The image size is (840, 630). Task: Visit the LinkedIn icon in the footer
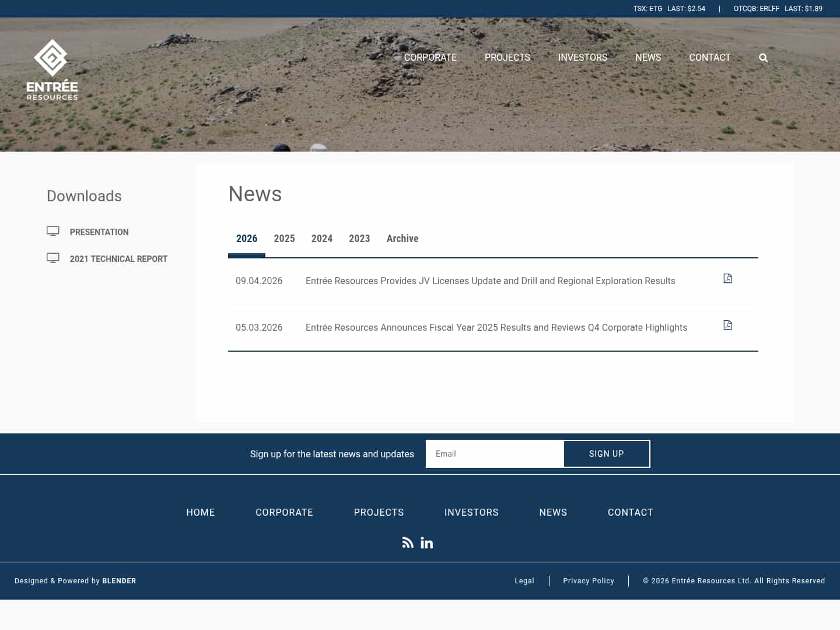tap(427, 542)
